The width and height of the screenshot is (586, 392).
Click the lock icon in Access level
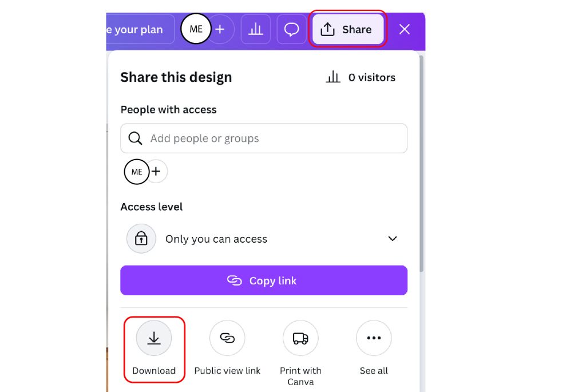click(x=141, y=239)
